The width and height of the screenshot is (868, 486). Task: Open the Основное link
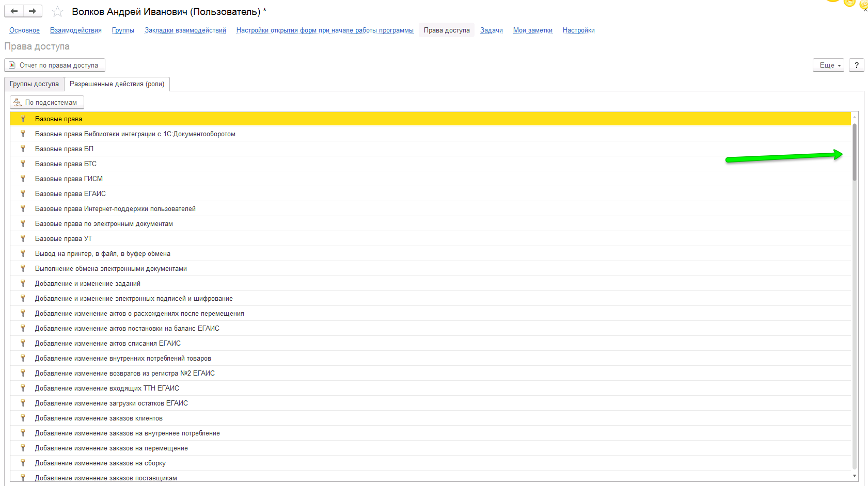(24, 30)
